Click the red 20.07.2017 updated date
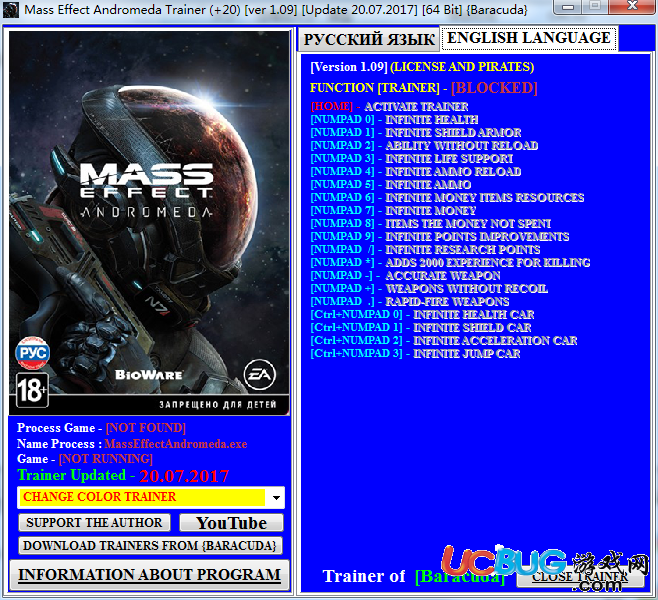The image size is (658, 600). coord(184,476)
